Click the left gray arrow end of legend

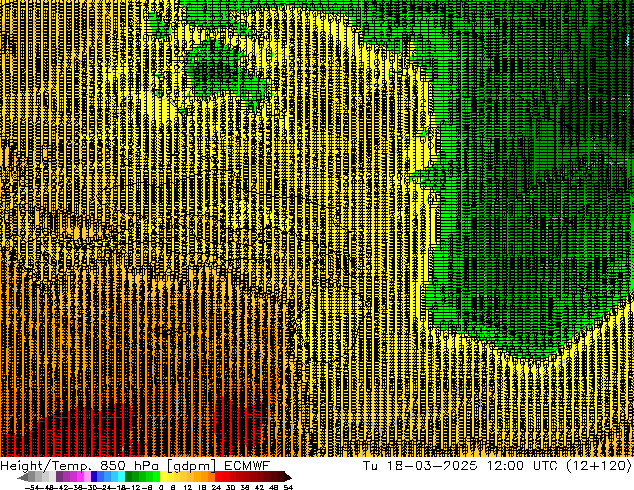[23, 477]
